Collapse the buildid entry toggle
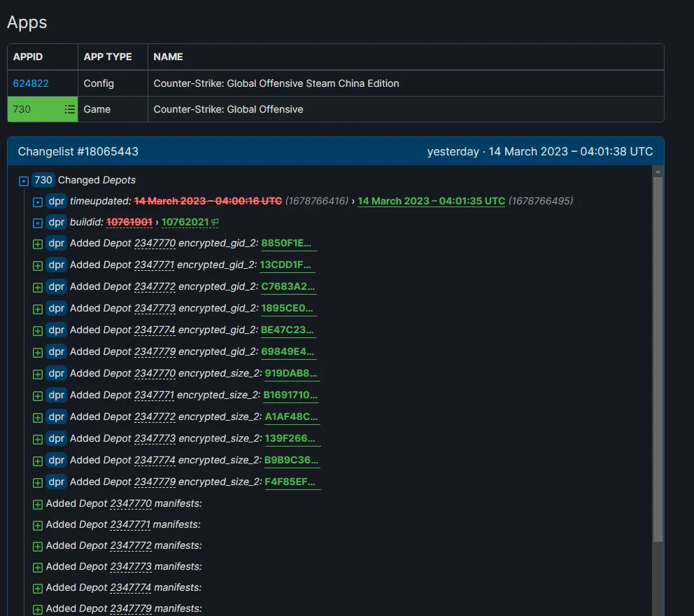Viewport: 694px width, 616px height. coord(38,223)
